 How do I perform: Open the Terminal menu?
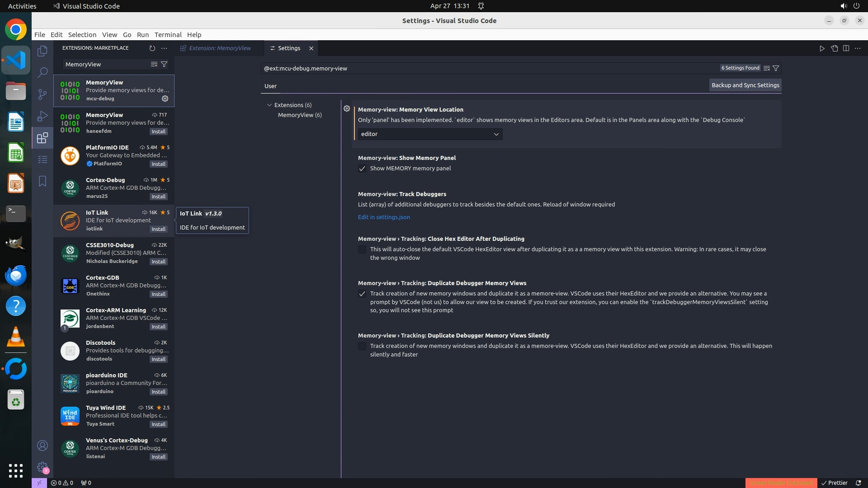click(168, 35)
